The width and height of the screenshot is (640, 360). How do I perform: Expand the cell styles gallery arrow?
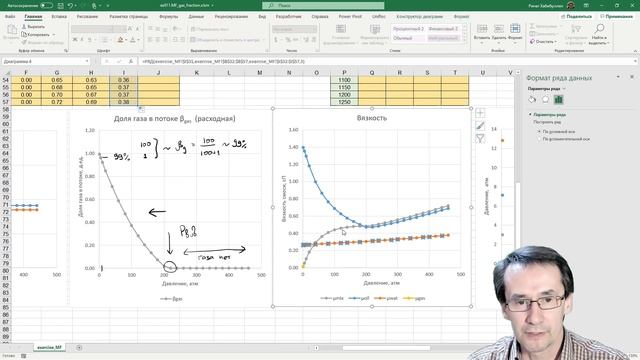coord(464,40)
